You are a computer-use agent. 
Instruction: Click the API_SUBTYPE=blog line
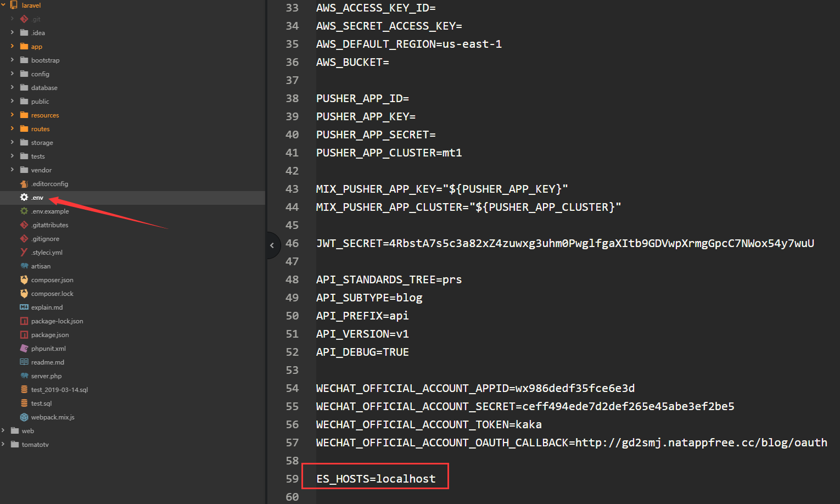click(x=369, y=298)
